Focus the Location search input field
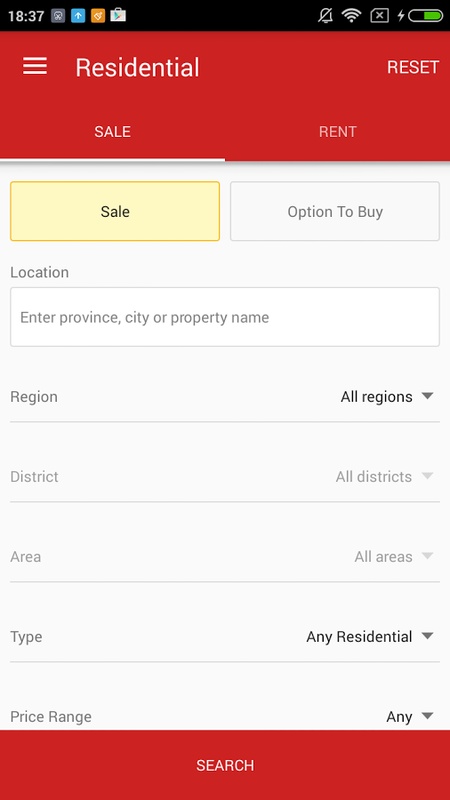 pos(225,317)
